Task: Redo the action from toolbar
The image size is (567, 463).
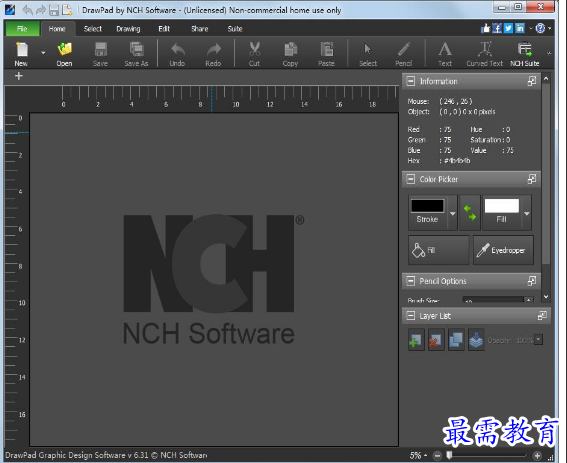Action: click(x=213, y=54)
